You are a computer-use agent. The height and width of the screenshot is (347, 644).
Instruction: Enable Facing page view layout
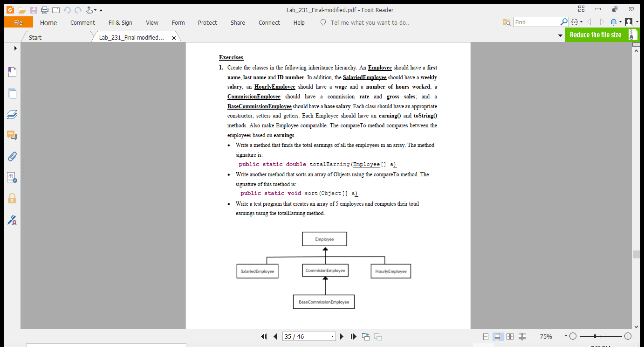coord(510,336)
